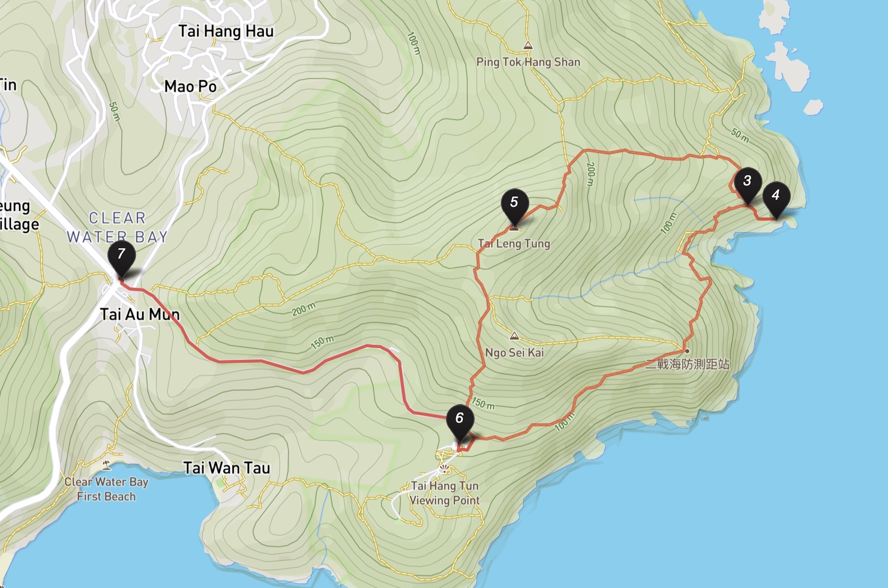Click the 二戰海防測距站 landmark dot
Viewport: 888px width, 588px height.
pyautogui.click(x=687, y=351)
